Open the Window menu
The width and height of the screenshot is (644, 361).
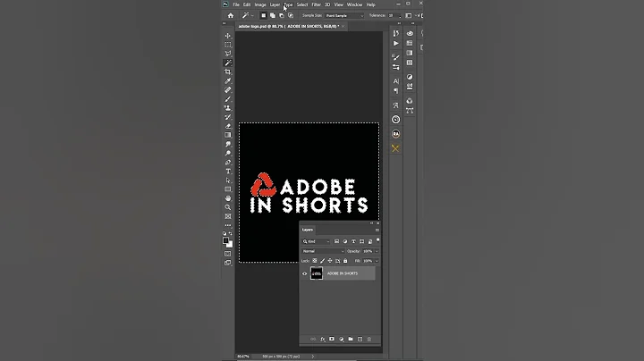tap(354, 4)
